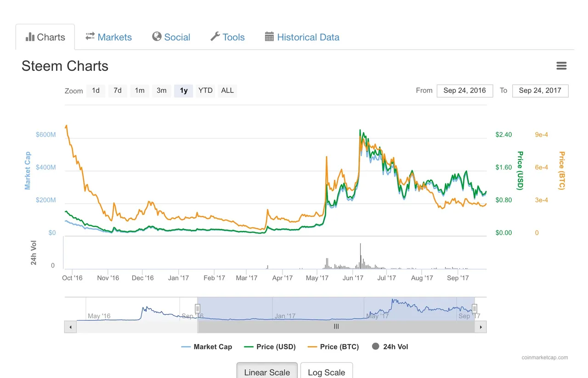Screen dimensions: 588x378
Task: Click the Jan '17 label in navigator
Action: [285, 316]
